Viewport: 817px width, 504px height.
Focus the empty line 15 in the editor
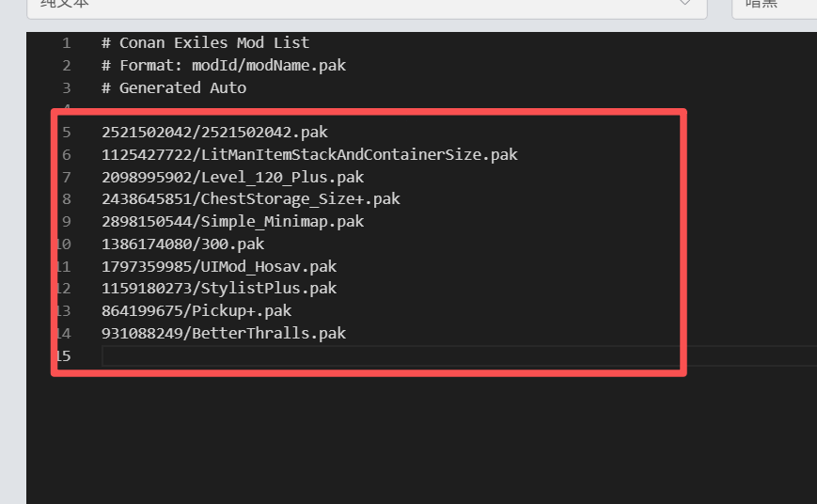pyautogui.click(x=376, y=356)
